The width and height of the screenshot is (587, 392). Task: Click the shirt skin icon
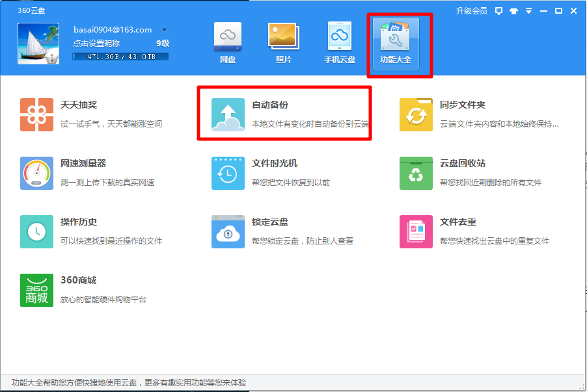tap(513, 11)
